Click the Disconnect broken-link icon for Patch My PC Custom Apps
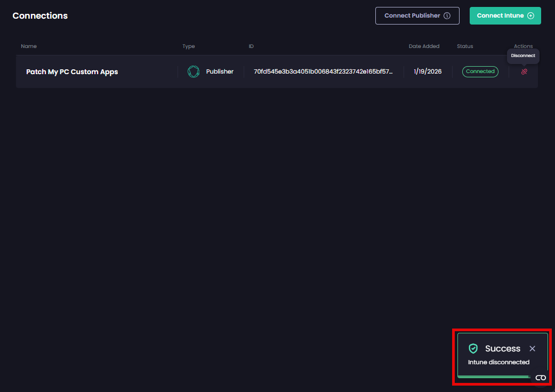Image resolution: width=555 pixels, height=392 pixels. pos(524,71)
